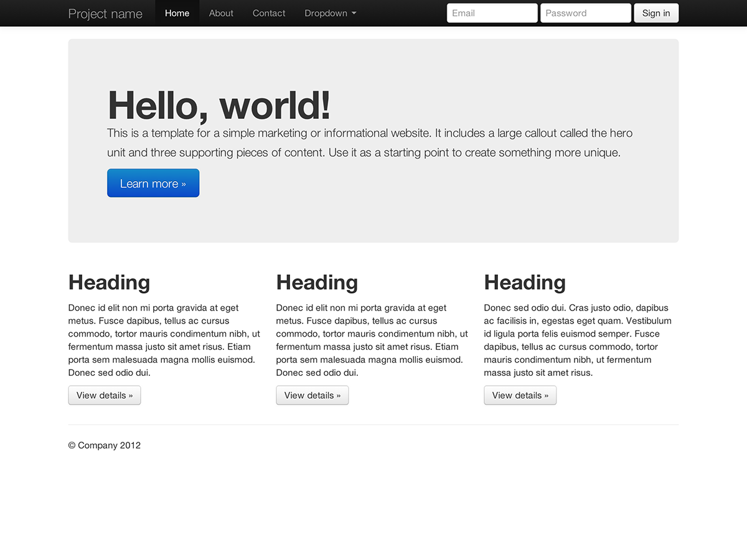747x560 pixels.
Task: Open the Contact page
Action: coord(268,13)
